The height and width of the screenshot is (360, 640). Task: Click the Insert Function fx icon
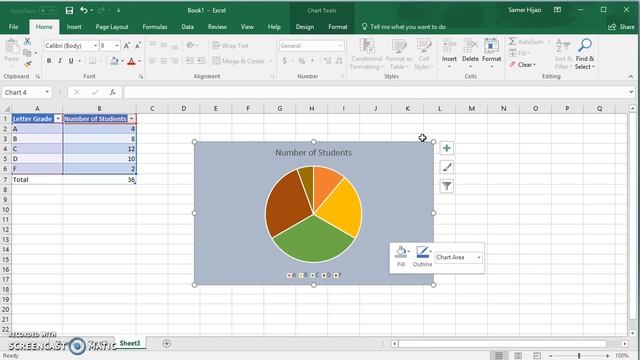tap(113, 92)
